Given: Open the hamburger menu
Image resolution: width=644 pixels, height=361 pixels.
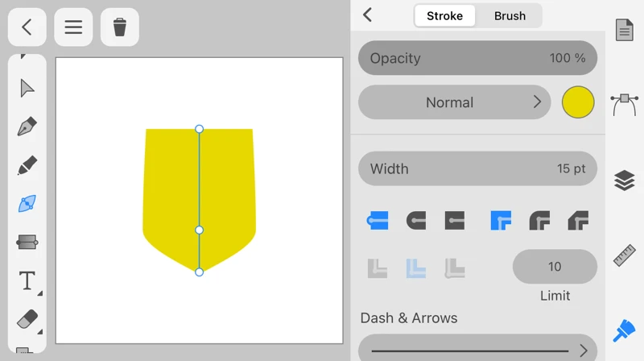Looking at the screenshot, I should click(73, 27).
